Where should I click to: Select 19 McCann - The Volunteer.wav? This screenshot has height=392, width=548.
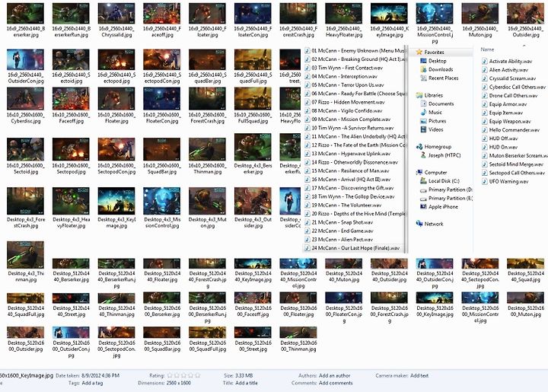coord(342,205)
